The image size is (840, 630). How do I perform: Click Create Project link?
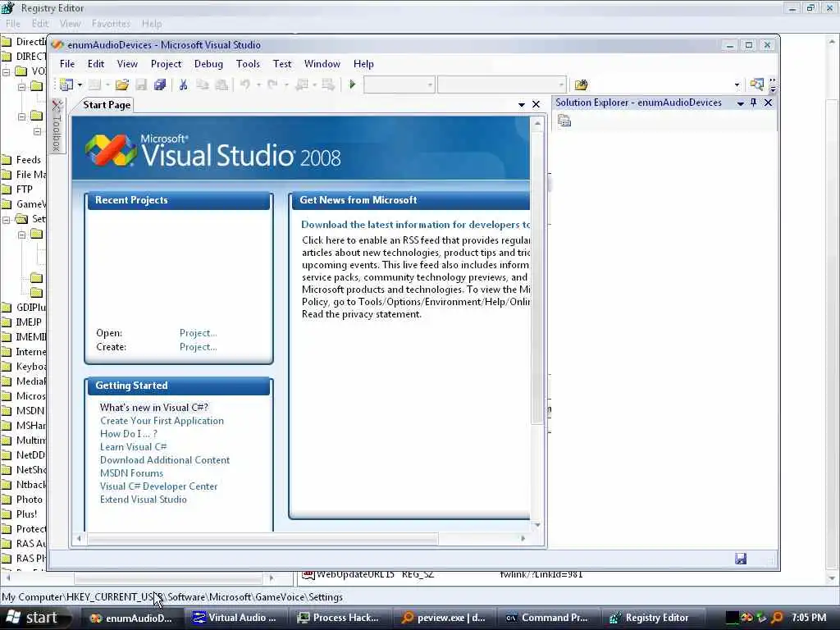click(199, 347)
